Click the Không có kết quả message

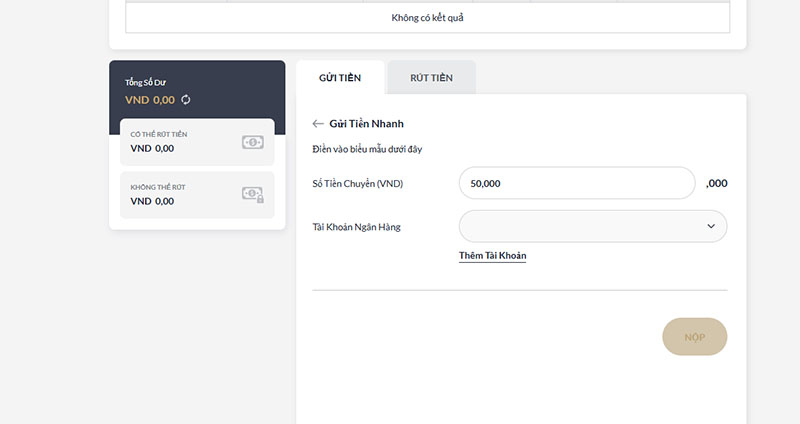(x=428, y=18)
